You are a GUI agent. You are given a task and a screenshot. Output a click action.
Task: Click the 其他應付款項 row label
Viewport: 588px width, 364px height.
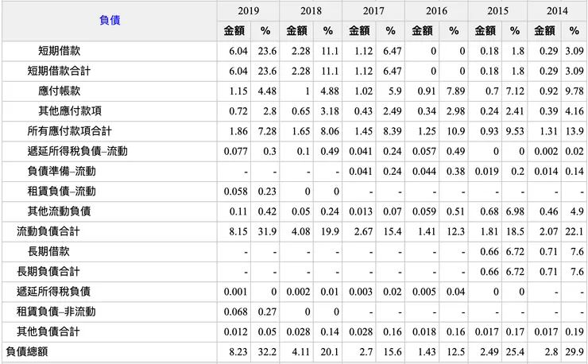click(70, 111)
